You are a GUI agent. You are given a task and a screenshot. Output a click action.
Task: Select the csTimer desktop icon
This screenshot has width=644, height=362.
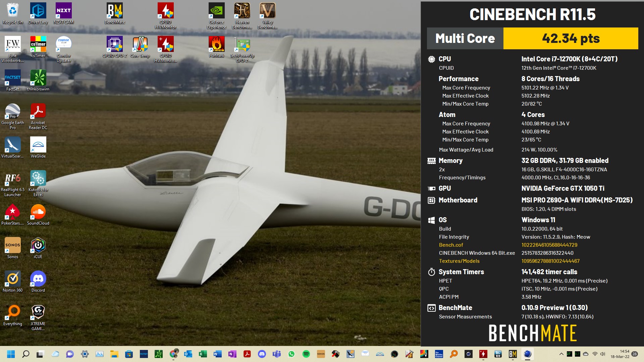pyautogui.click(x=38, y=47)
